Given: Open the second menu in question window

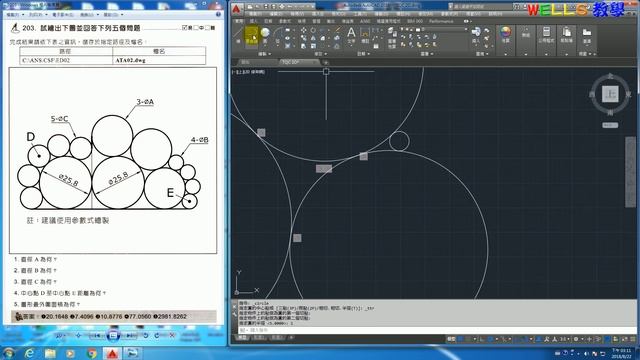Looking at the screenshot, I should point(37,15).
